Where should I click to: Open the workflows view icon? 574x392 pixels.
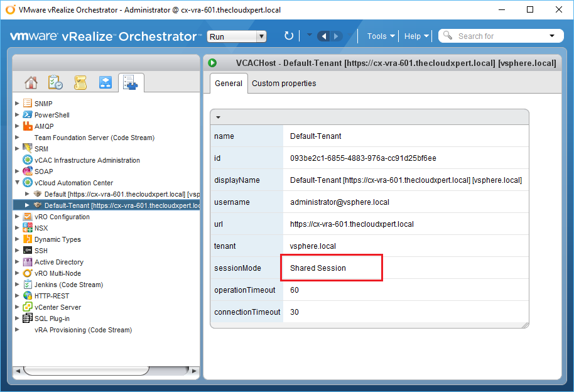click(x=106, y=83)
